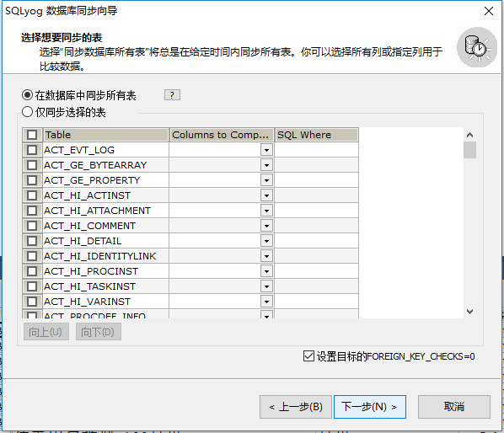
Task: Open columns dropdown for ACT_HI_ATTACHMENT
Action: tap(266, 211)
